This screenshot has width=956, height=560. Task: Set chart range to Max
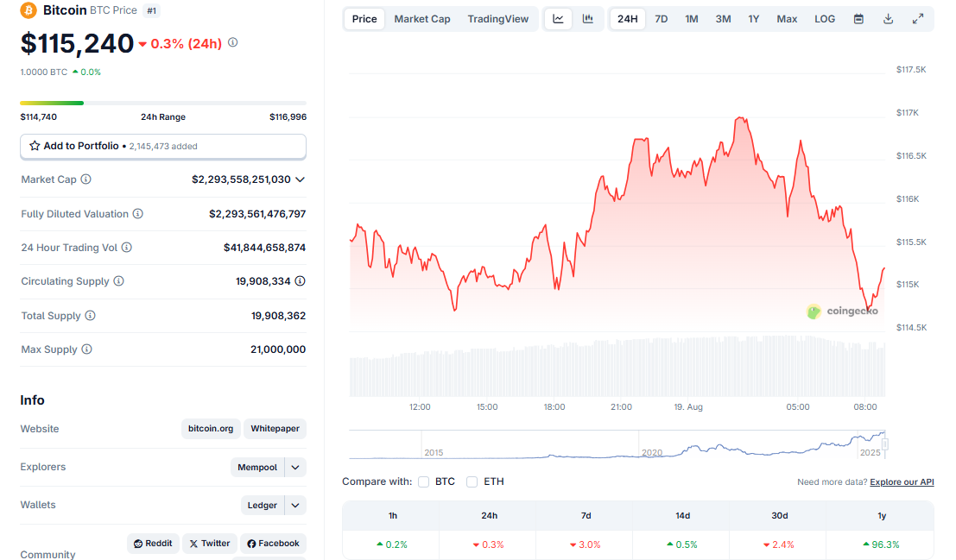pyautogui.click(x=787, y=19)
